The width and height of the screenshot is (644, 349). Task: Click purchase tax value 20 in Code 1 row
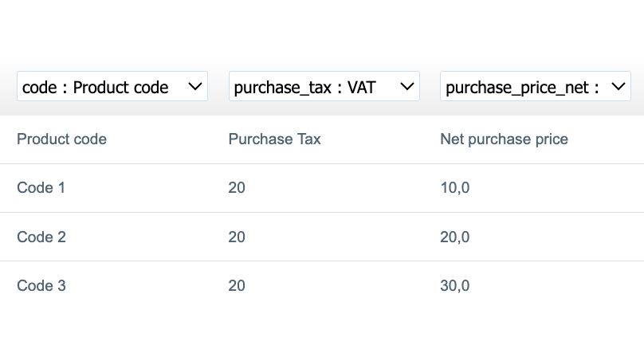click(237, 188)
